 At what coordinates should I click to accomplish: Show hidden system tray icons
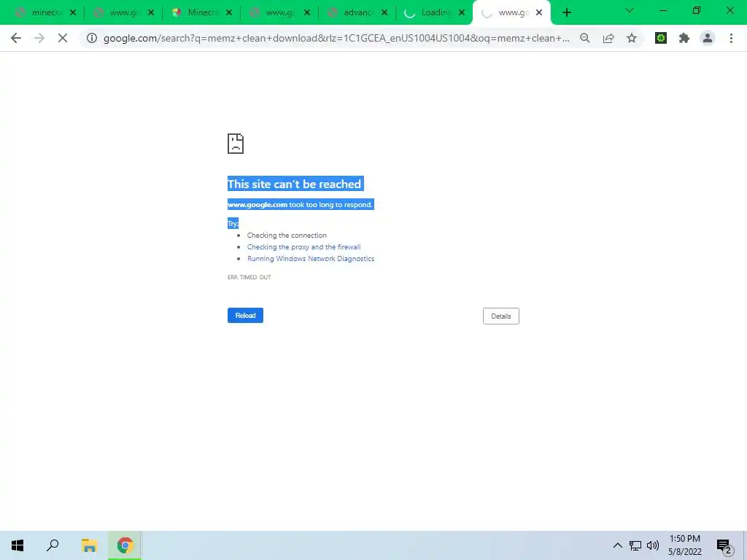coord(617,545)
